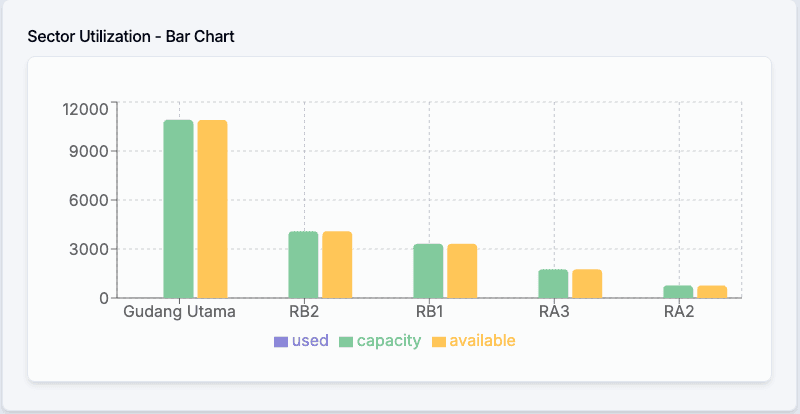Screen dimensions: 800x414
Task: Click the 12000 y-axis tick label
Action: [85, 108]
